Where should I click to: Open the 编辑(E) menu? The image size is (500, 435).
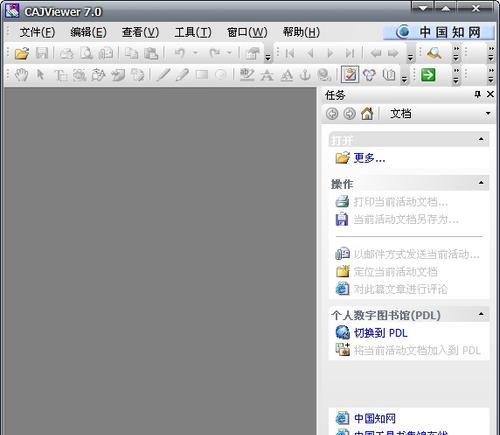pos(88,32)
